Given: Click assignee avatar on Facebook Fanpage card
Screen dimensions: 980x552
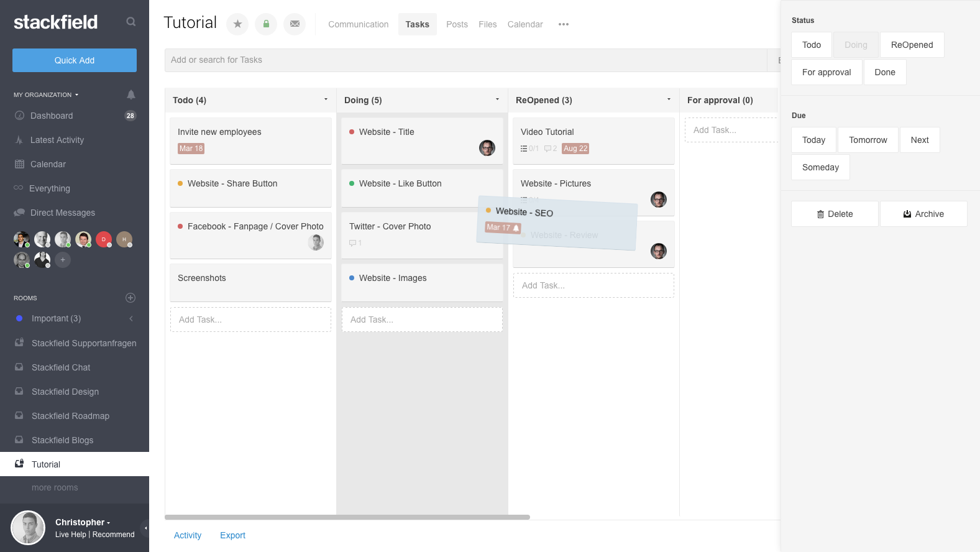Looking at the screenshot, I should pyautogui.click(x=316, y=242).
